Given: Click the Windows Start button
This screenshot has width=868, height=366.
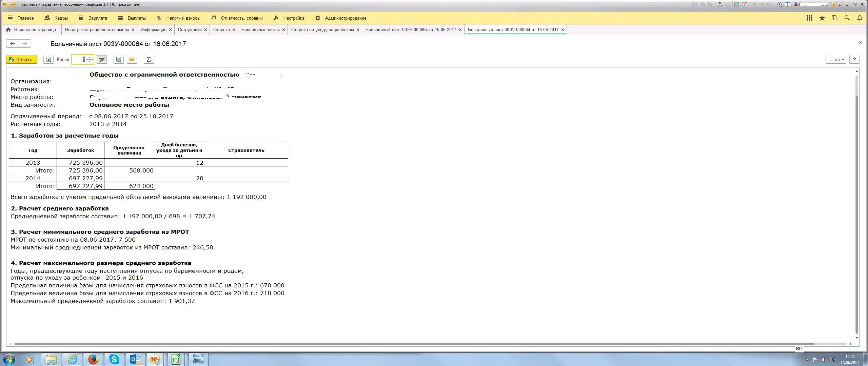Looking at the screenshot, I should tap(9, 359).
